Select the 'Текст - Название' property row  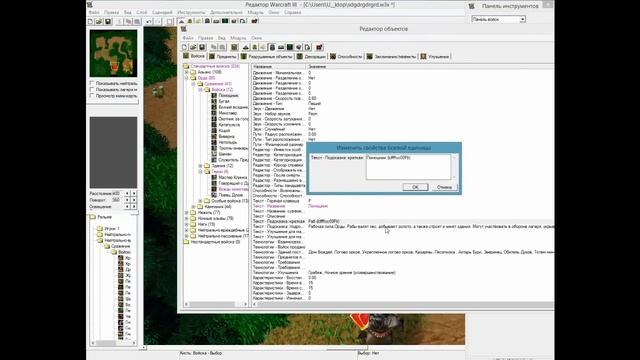(402, 206)
